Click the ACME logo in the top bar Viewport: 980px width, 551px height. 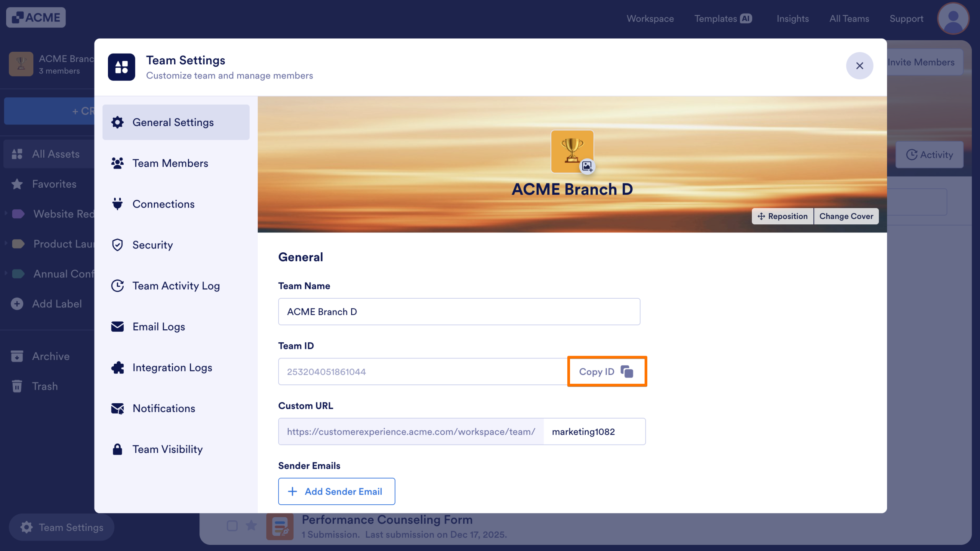36,18
